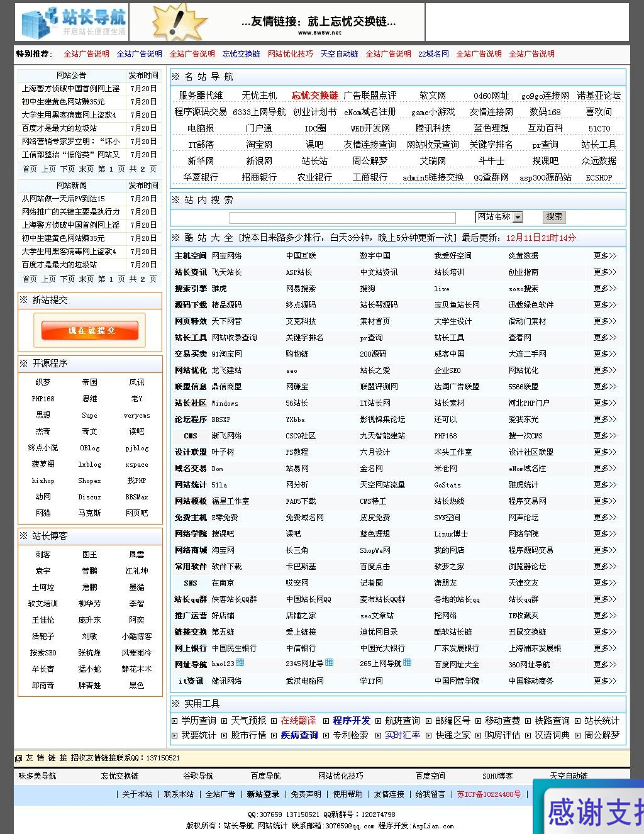Click the square bullet icon before 在线翻译
644x834 pixels.
(274, 721)
